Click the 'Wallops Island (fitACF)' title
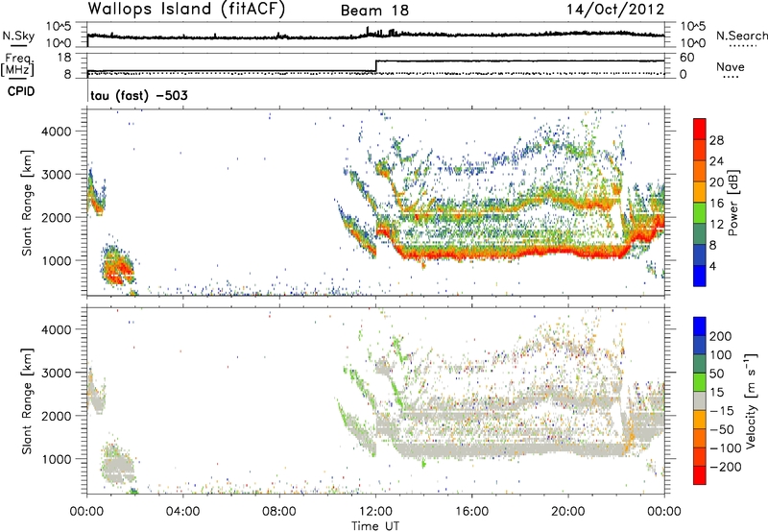768x532 pixels. pos(186,10)
